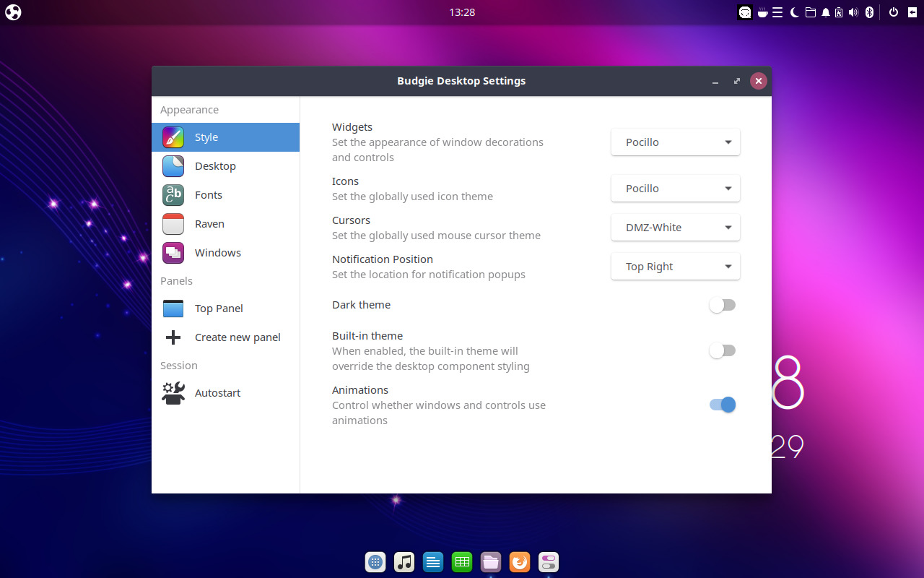The height and width of the screenshot is (578, 924).
Task: Open the volume tray icon
Action: click(x=855, y=12)
